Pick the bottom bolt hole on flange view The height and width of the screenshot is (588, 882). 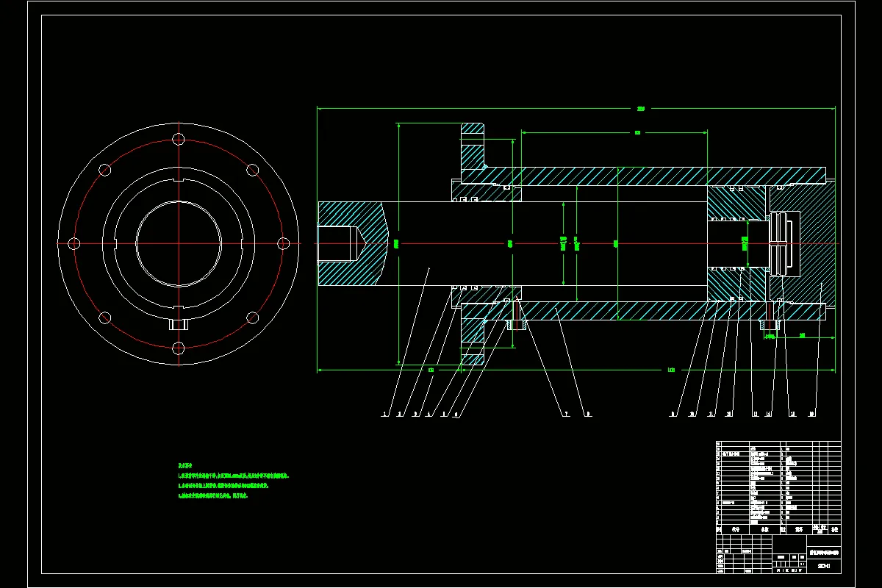pos(178,348)
